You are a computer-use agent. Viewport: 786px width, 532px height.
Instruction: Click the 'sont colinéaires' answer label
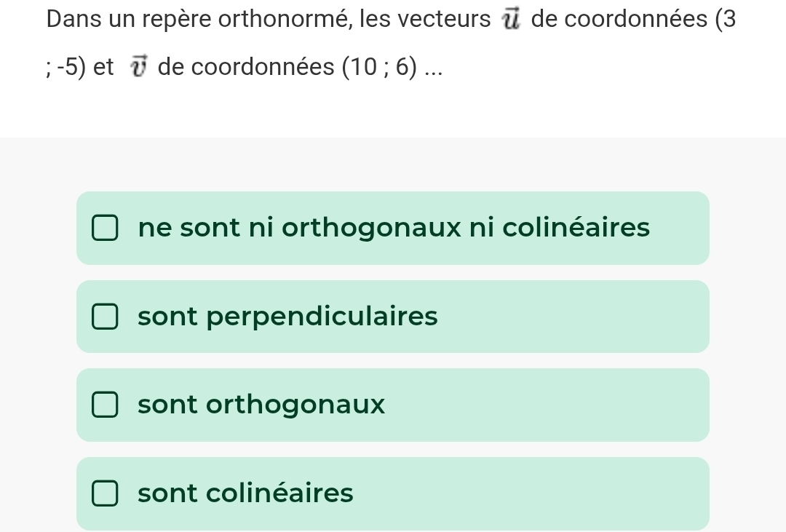pyautogui.click(x=245, y=494)
